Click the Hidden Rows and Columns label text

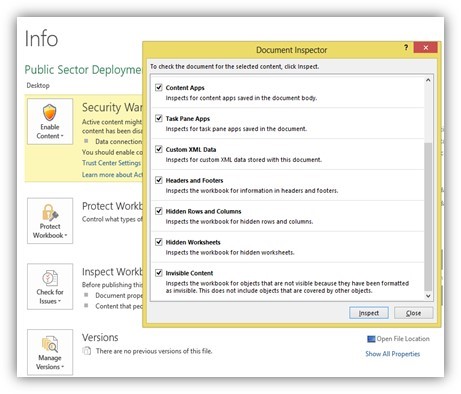[x=203, y=212]
